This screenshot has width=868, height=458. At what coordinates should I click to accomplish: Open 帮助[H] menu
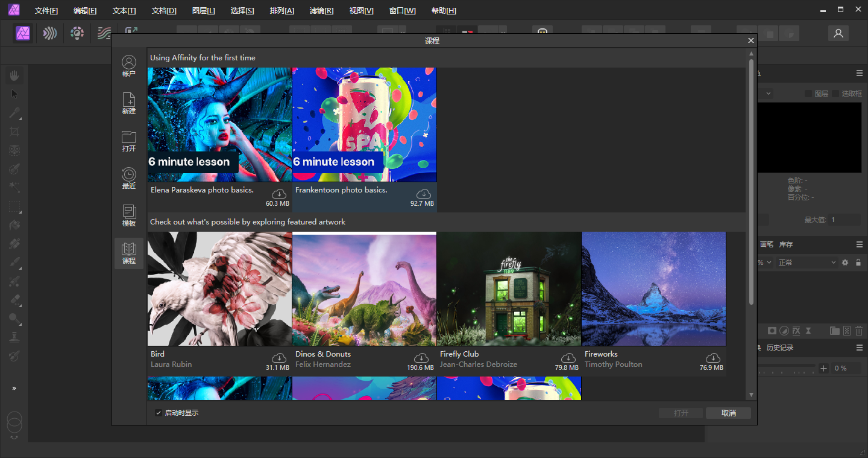(444, 11)
